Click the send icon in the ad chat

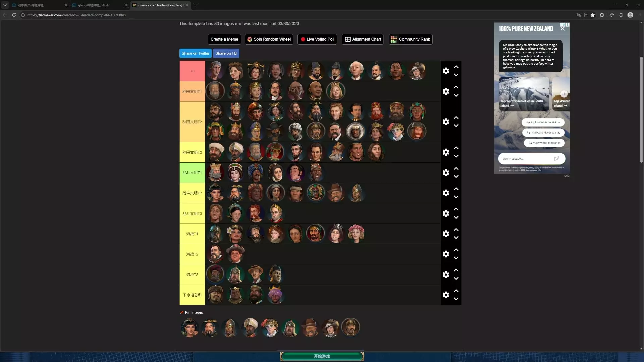(x=557, y=159)
